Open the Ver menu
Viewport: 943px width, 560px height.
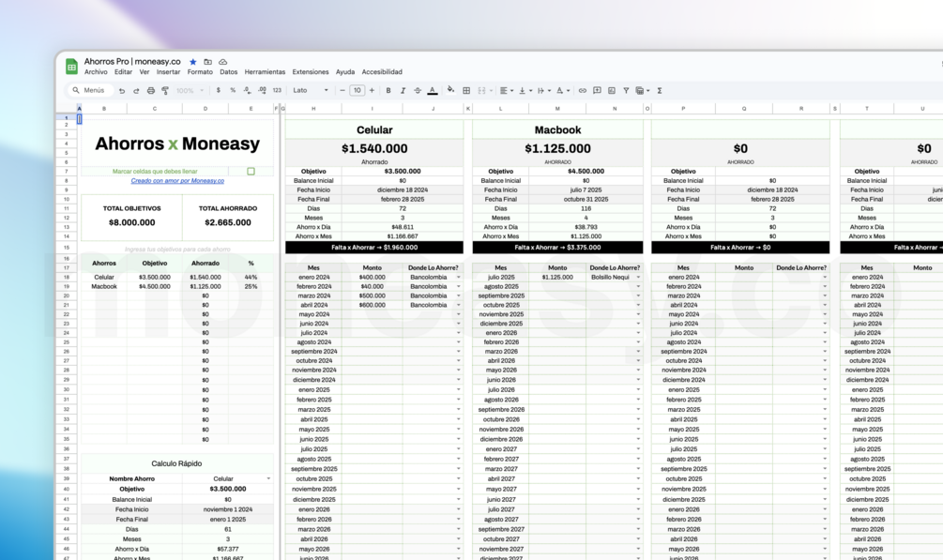pyautogui.click(x=144, y=72)
